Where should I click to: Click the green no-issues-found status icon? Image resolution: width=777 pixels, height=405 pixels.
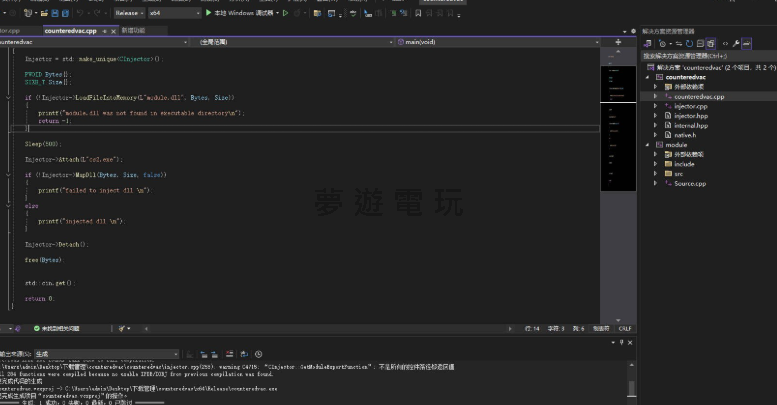(38, 328)
